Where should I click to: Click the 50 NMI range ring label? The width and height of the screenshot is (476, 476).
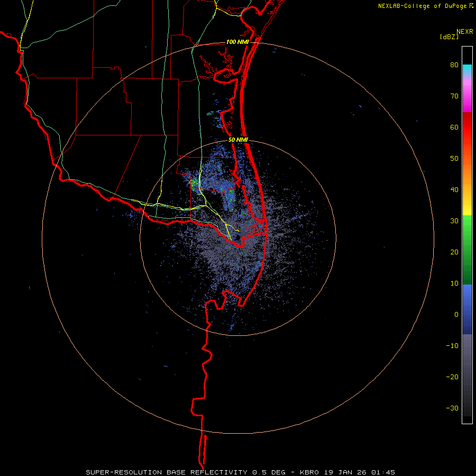[239, 140]
